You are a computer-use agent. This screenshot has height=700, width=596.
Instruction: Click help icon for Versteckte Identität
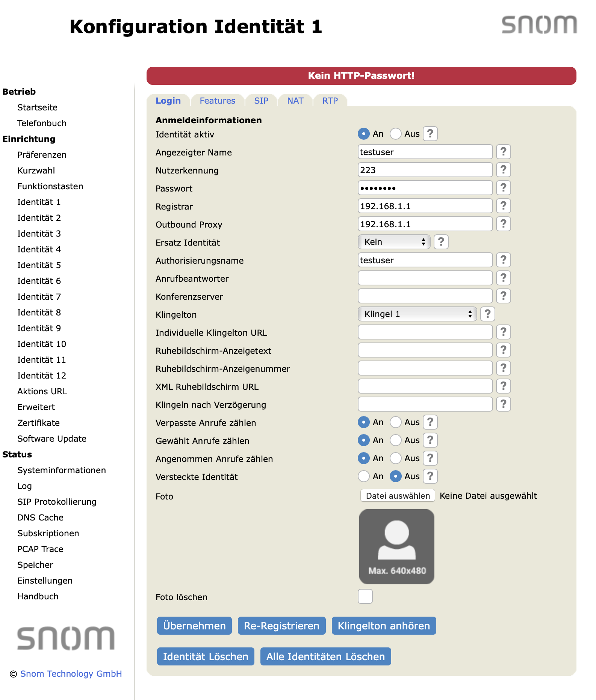430,477
